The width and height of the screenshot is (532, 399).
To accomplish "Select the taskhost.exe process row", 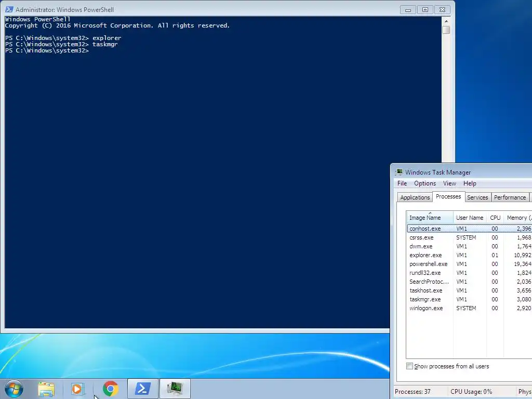I will [x=469, y=290].
